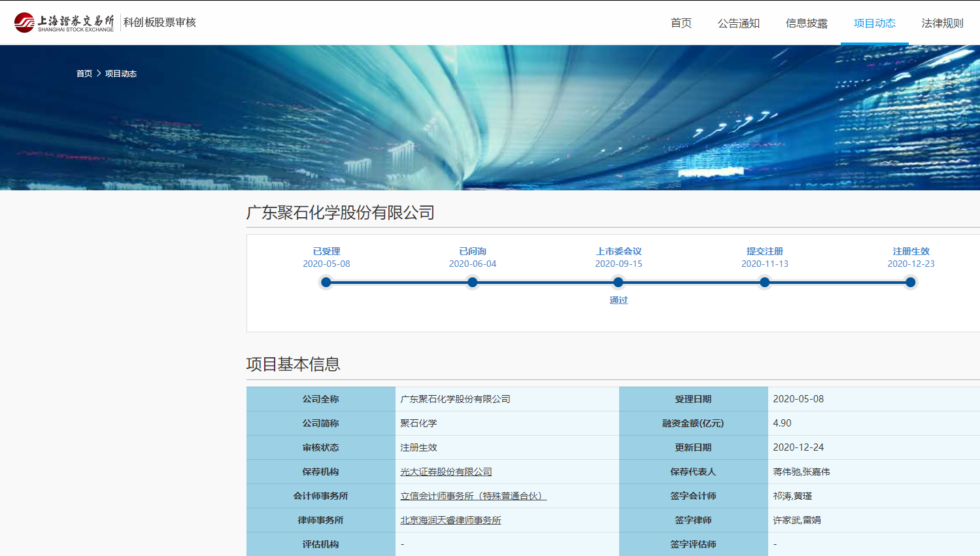Click the 通过 result link

(618, 300)
